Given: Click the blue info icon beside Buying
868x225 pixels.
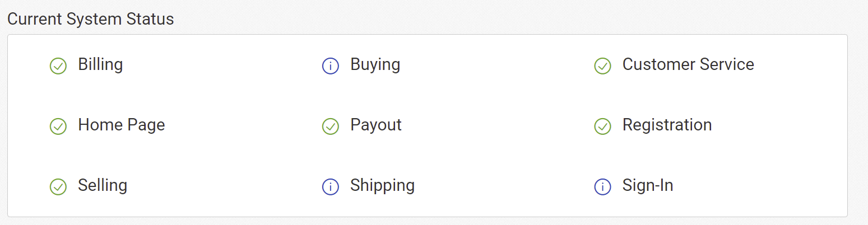Looking at the screenshot, I should 331,66.
